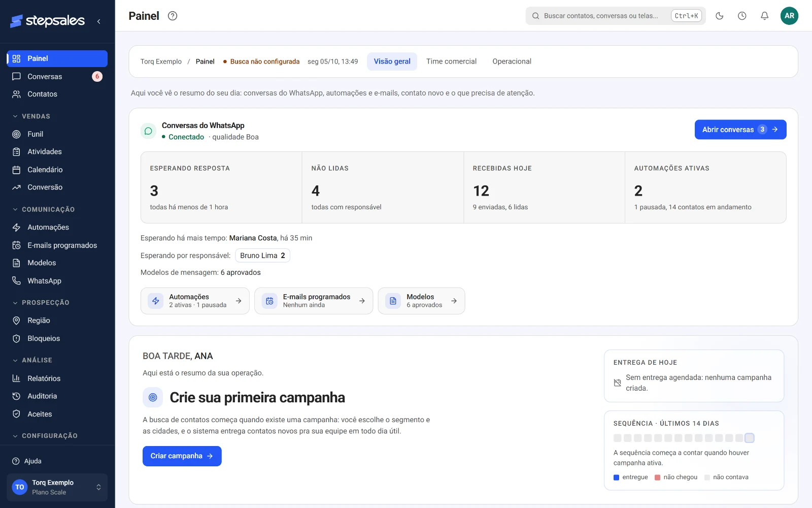The image size is (812, 508).
Task: Click the highlighted last day sequence square
Action: coord(749,438)
